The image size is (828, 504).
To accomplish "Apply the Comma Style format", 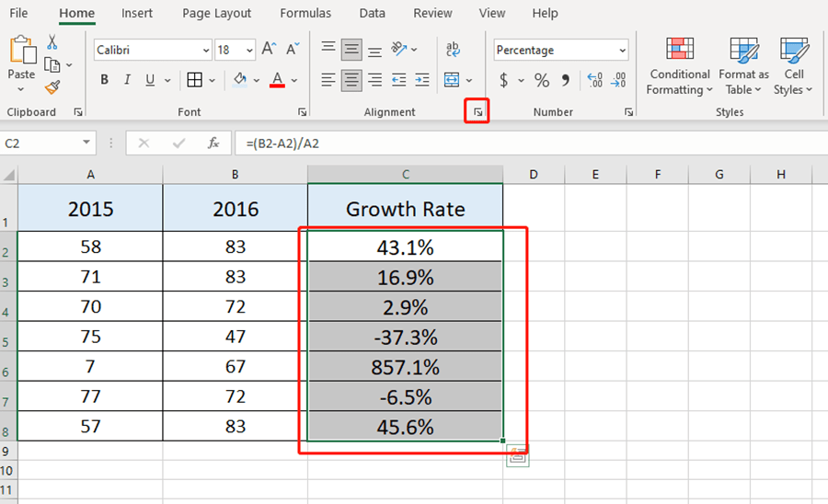I will pos(566,80).
